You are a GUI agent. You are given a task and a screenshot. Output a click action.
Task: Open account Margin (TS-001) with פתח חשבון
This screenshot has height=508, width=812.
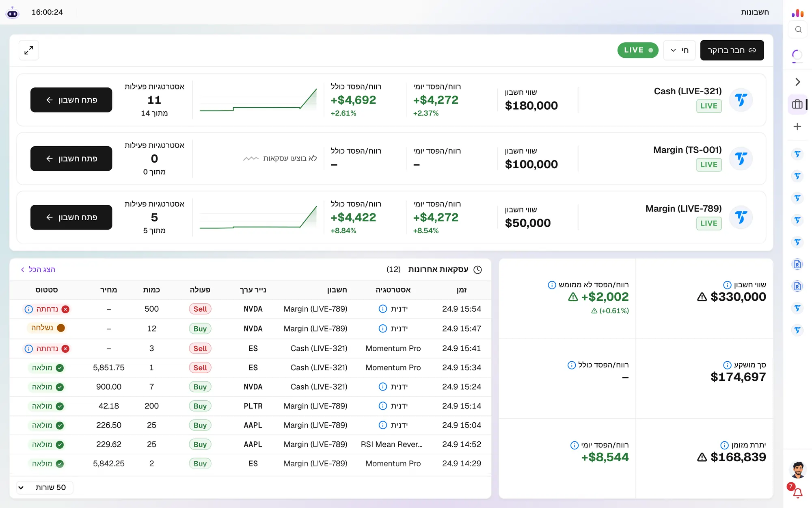pyautogui.click(x=71, y=158)
